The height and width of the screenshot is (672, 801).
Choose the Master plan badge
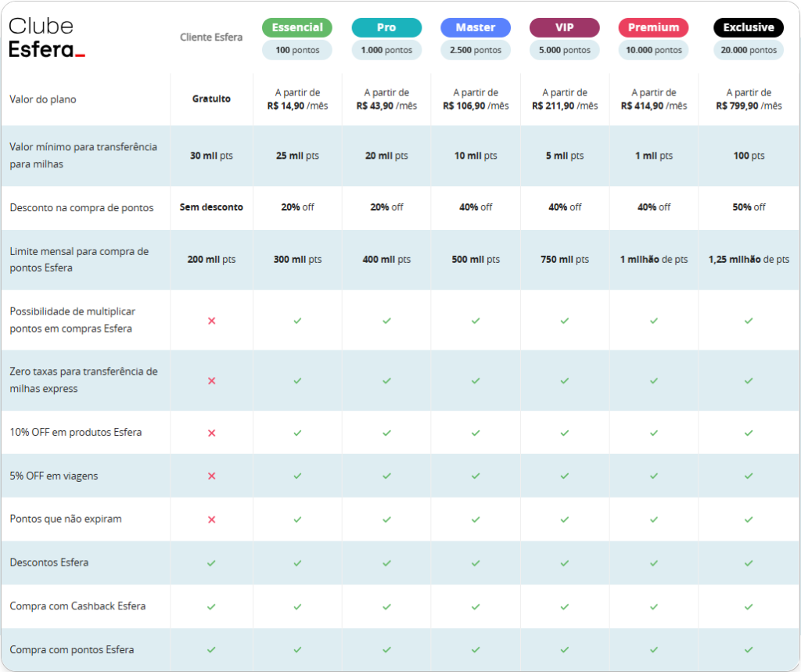[x=476, y=27]
